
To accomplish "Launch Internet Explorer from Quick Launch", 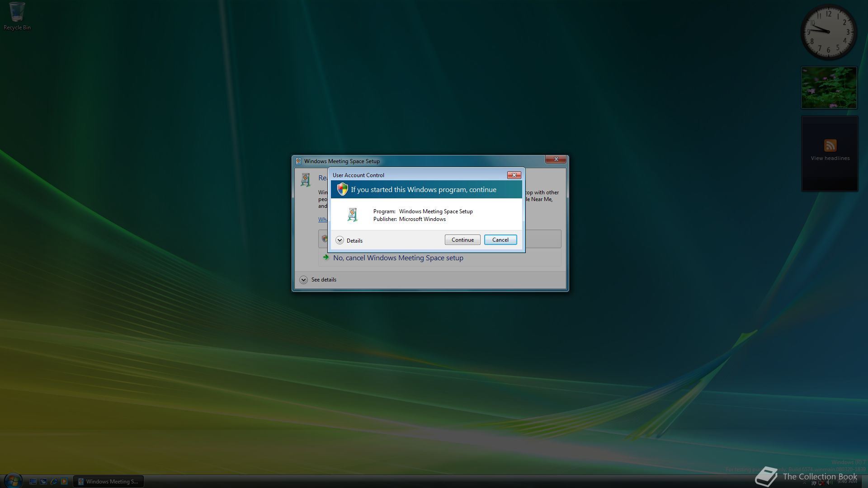I will click(54, 482).
